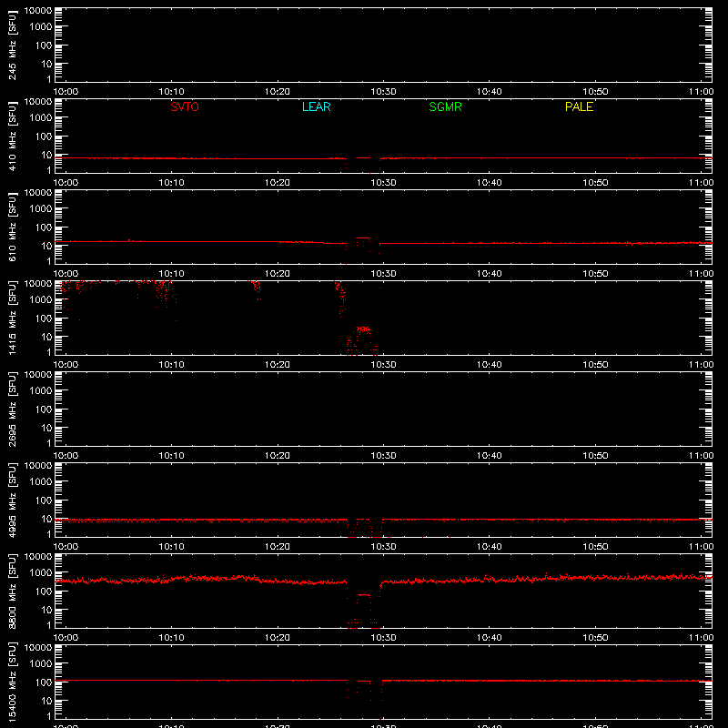Click the 100 tick label on 4995 MHz axis
This screenshot has height=728, width=728.
point(44,500)
